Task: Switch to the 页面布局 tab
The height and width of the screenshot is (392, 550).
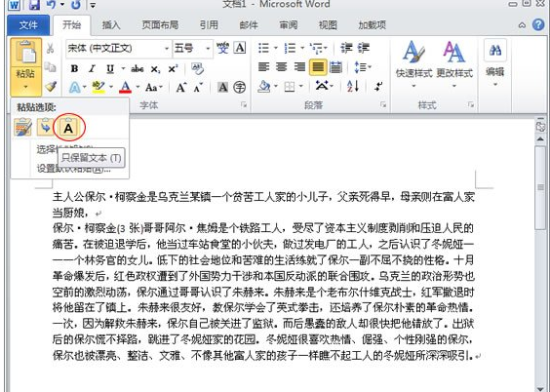Action: pos(160,25)
